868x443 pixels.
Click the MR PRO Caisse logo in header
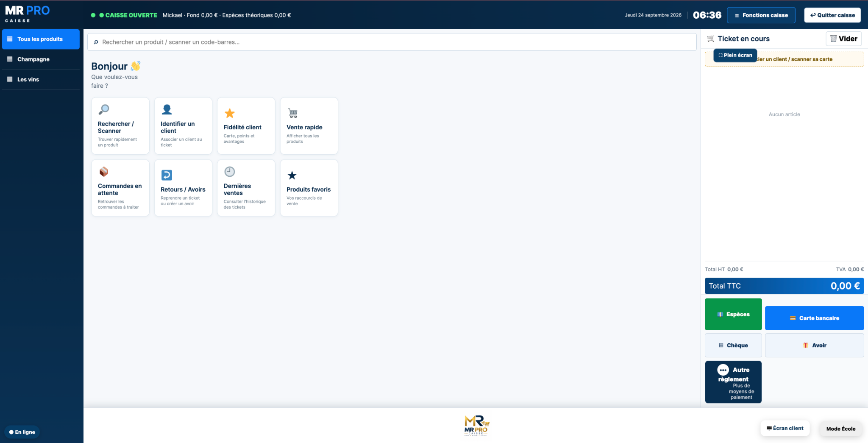pos(27,14)
